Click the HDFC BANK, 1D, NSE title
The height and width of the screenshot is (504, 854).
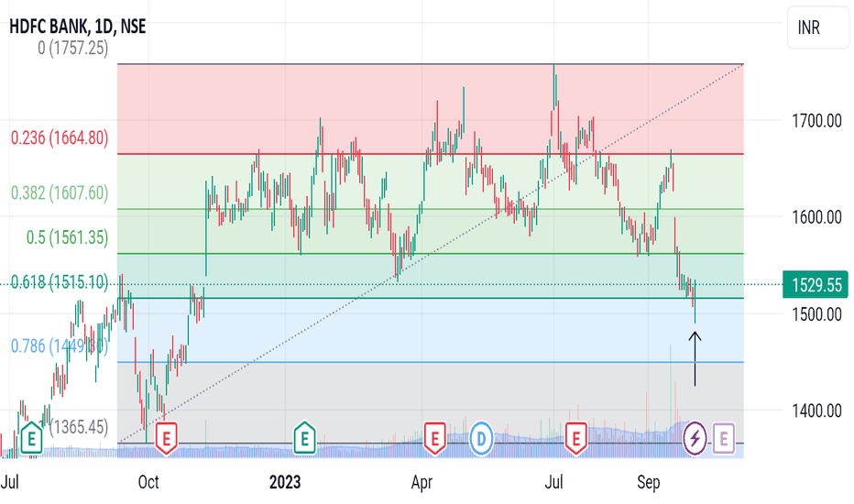point(77,27)
